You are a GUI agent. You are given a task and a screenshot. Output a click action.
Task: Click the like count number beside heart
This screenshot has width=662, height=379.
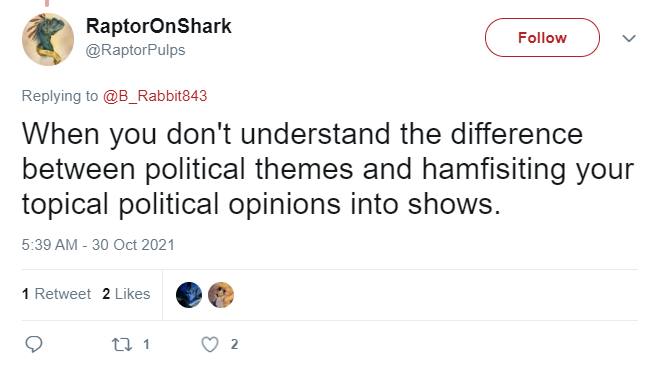[234, 344]
